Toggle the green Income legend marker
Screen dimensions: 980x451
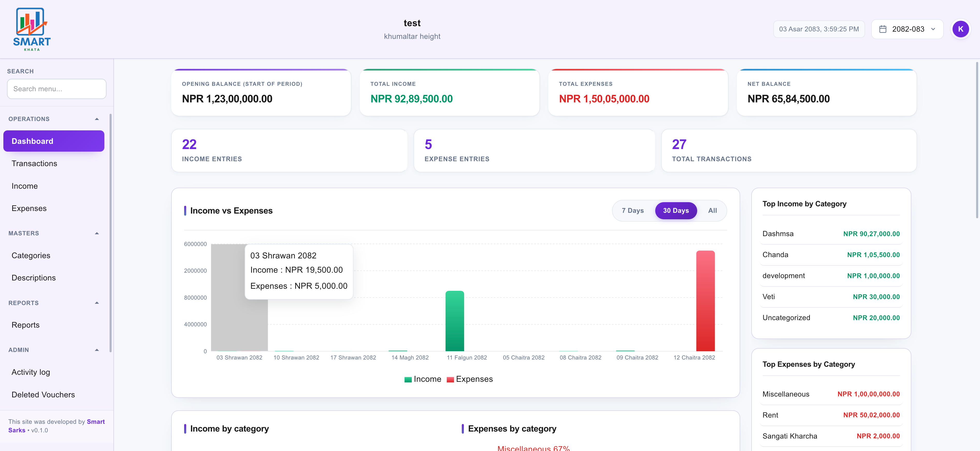coord(408,379)
